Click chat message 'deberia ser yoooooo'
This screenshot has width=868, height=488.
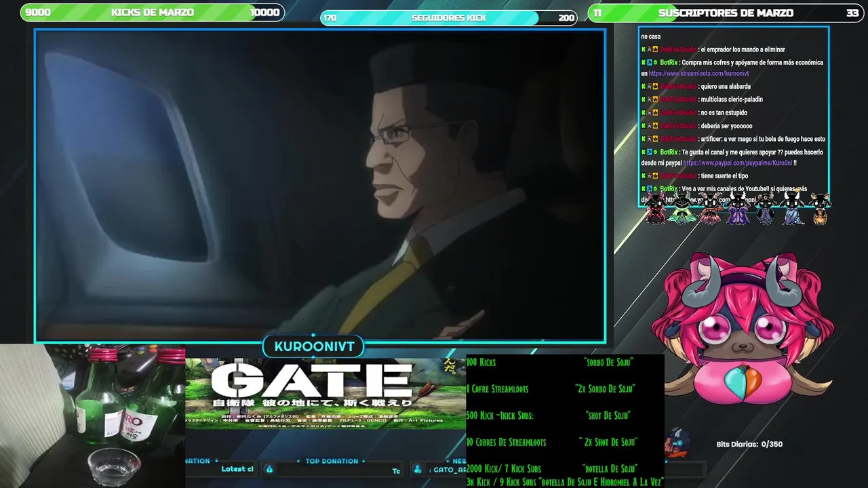pyautogui.click(x=726, y=126)
